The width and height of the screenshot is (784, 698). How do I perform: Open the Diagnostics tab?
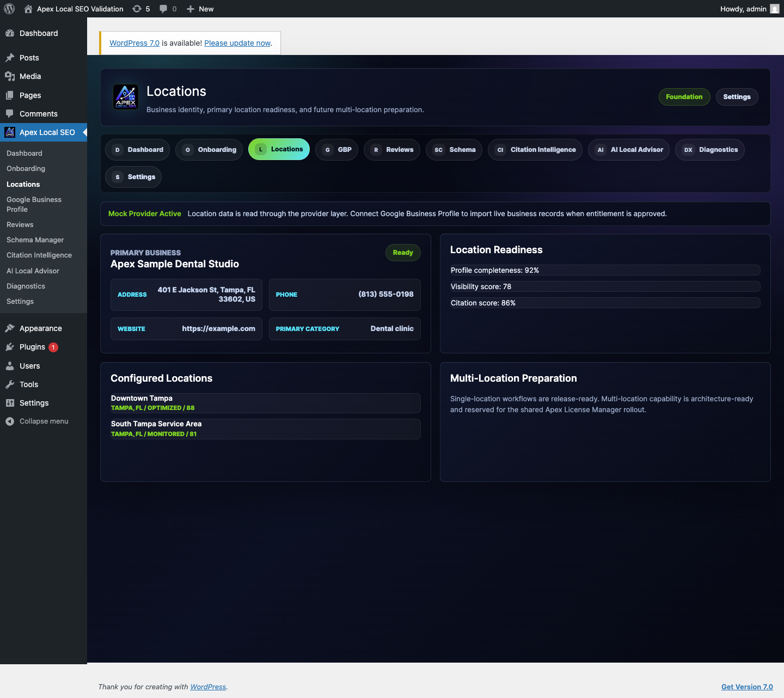point(710,150)
